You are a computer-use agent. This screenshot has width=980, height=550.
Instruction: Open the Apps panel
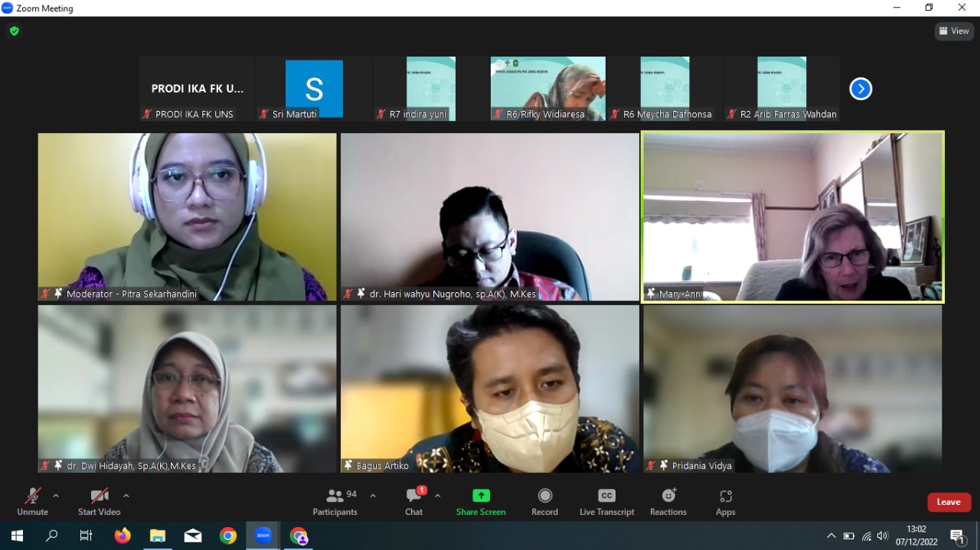[x=725, y=502]
